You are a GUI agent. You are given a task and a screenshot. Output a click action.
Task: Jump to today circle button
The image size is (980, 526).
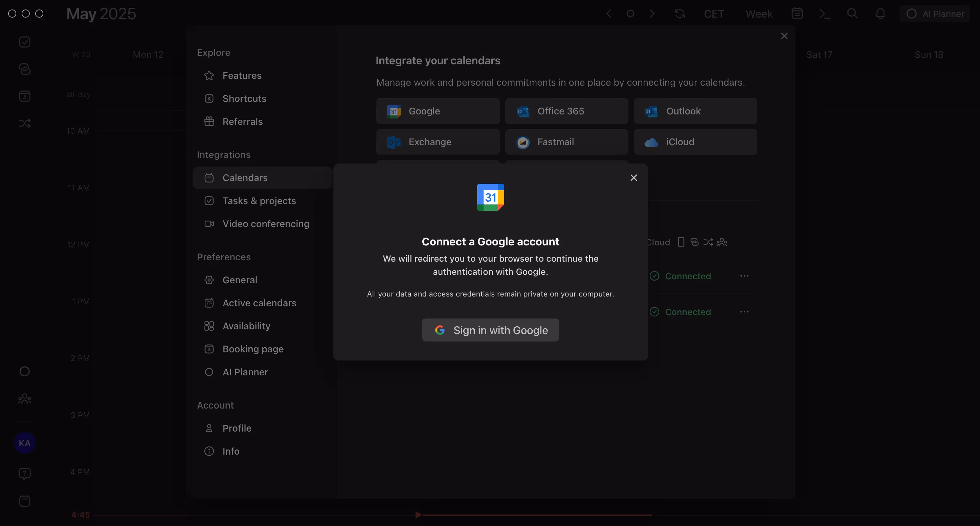630,14
